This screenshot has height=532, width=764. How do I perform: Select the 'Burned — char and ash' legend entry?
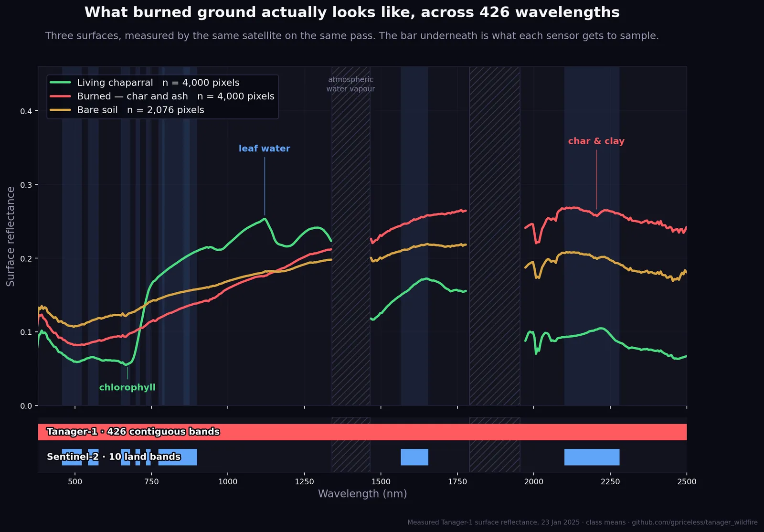pyautogui.click(x=162, y=96)
